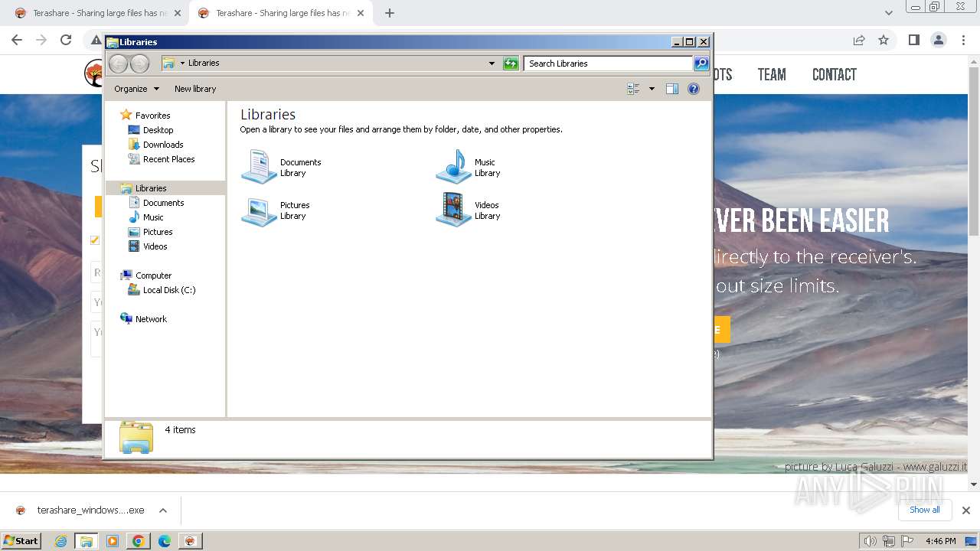Expand the address breadcrumb arrow before Libraries

click(x=182, y=64)
